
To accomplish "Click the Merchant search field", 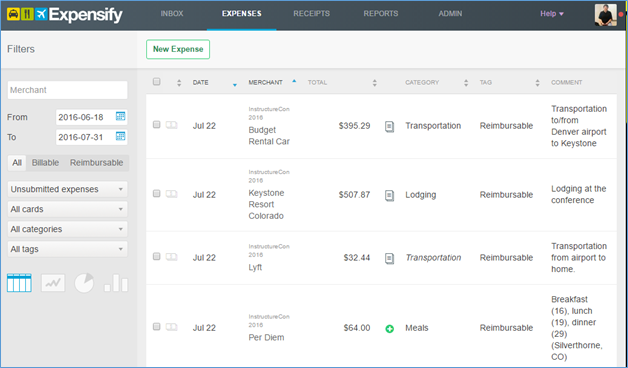I will coord(67,90).
